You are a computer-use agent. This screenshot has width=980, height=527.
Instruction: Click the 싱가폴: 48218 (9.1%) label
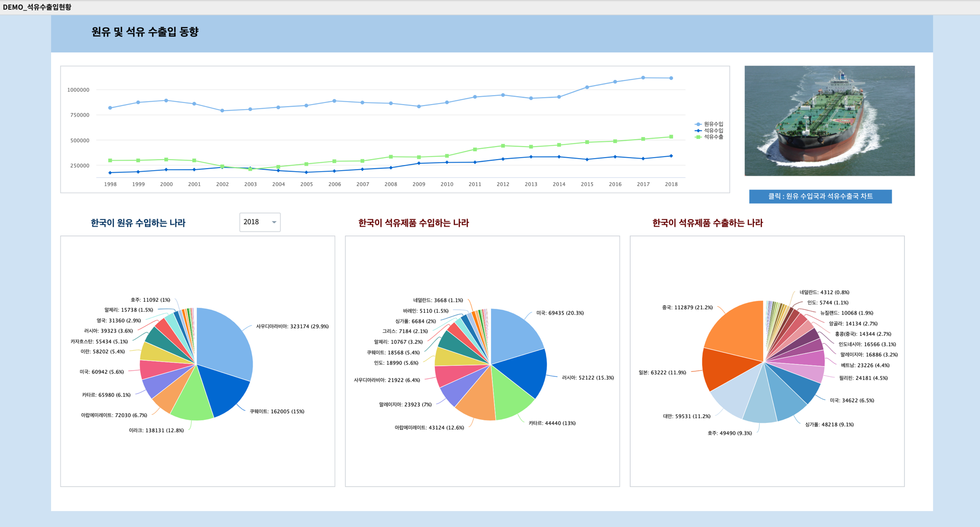[829, 425]
